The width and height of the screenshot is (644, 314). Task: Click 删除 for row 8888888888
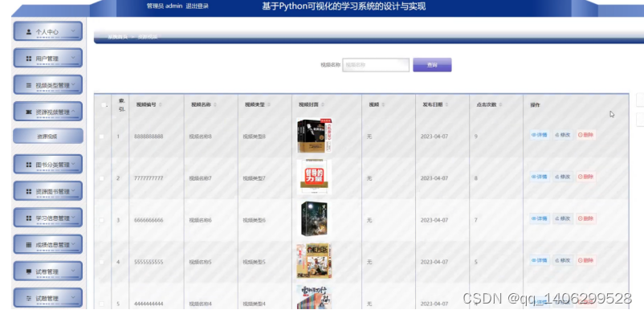click(585, 135)
